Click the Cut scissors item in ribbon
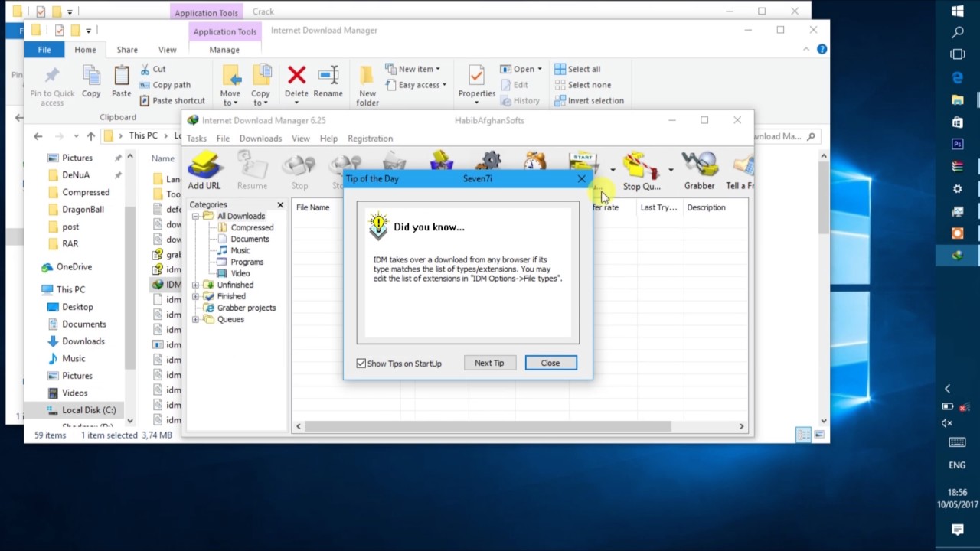980x551 pixels. pyautogui.click(x=153, y=69)
